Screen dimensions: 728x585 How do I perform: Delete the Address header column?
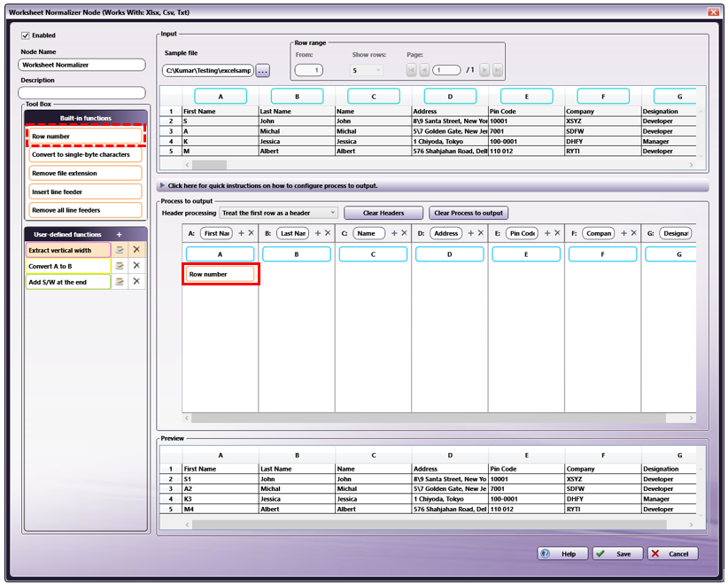(x=481, y=233)
